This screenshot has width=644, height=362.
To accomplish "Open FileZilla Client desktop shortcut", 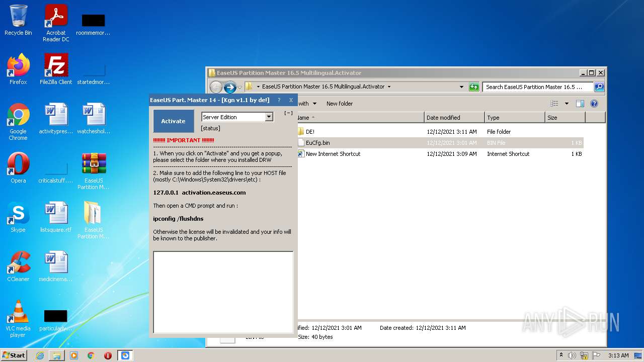I will [56, 69].
